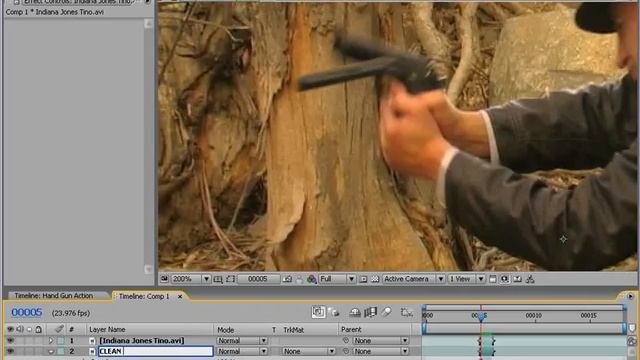Open the Show Channel color circles icon
The image size is (640, 360).
point(312,279)
